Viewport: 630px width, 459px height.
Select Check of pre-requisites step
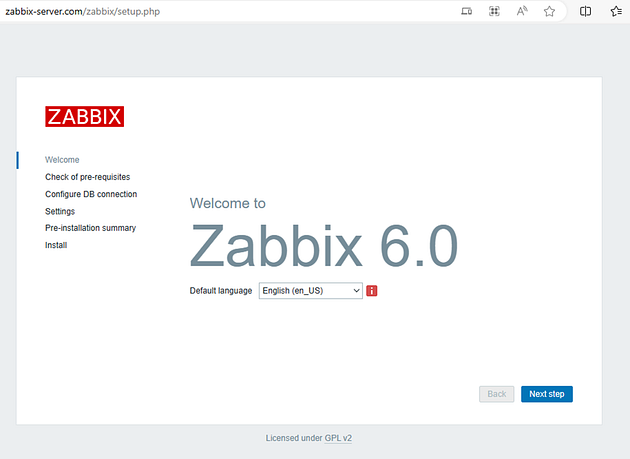coord(88,177)
